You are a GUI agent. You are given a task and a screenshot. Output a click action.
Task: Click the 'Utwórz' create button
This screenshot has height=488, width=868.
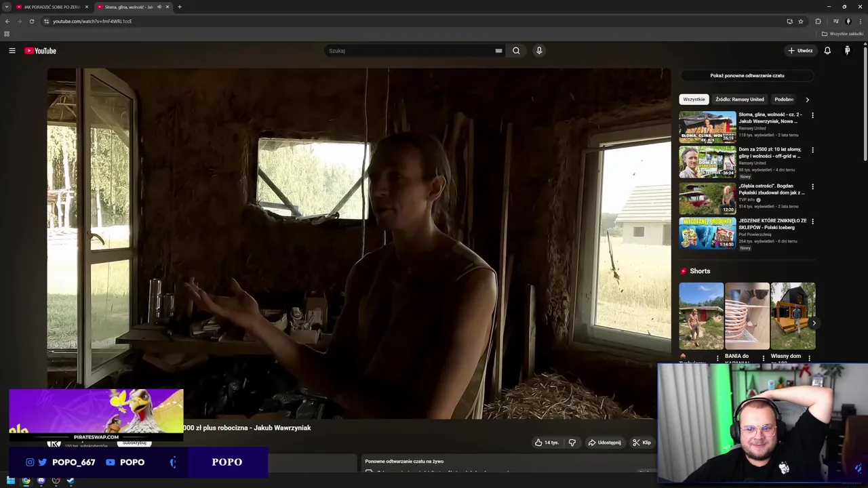point(800,51)
